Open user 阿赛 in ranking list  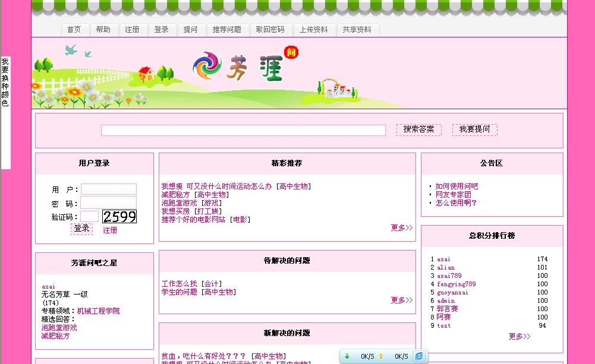pyautogui.click(x=443, y=317)
